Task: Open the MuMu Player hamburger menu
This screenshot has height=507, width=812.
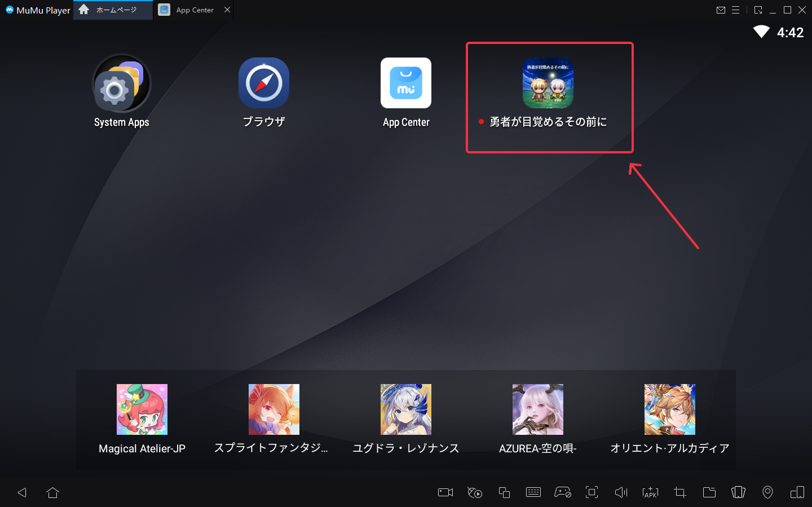Action: tap(736, 10)
